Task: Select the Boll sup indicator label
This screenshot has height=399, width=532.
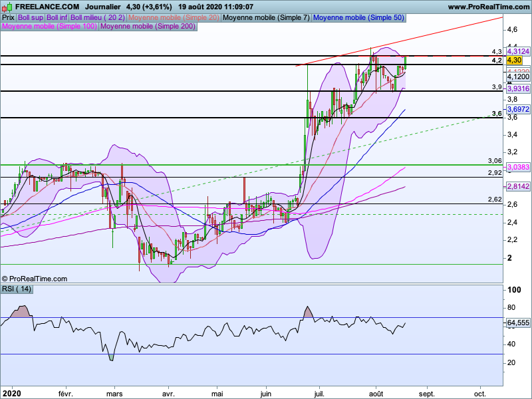Action: coord(31,18)
